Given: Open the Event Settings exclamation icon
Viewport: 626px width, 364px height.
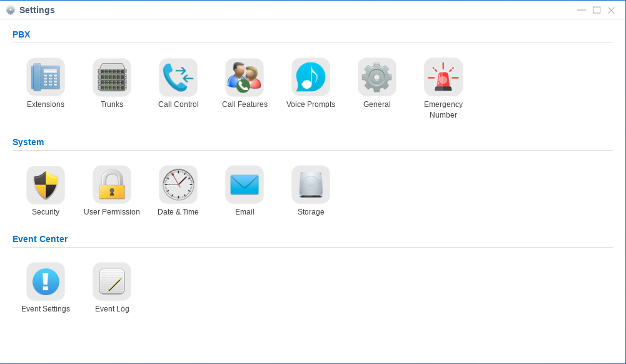Looking at the screenshot, I should tap(46, 281).
